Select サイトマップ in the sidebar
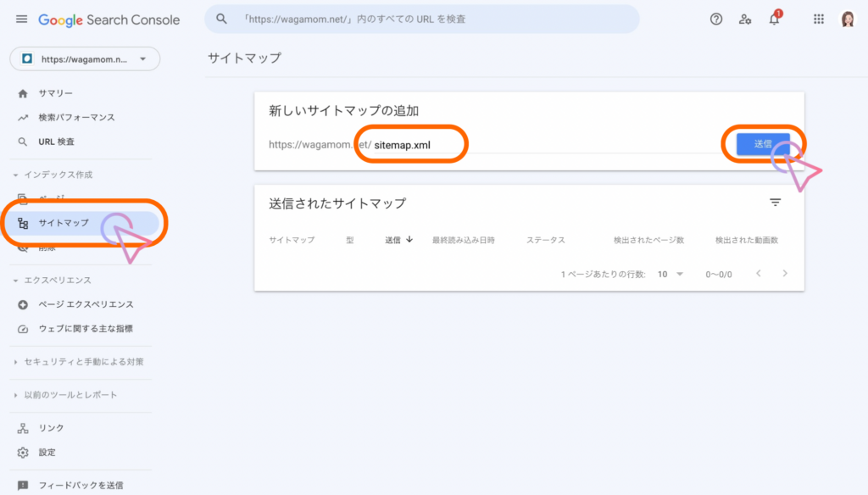Screen dimensions: 868x495 [x=64, y=223]
